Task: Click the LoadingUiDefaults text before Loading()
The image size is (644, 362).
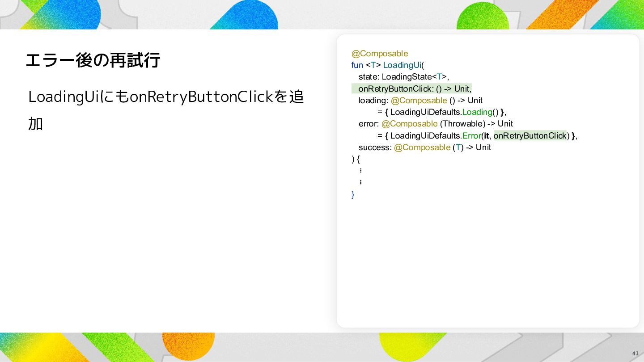Action: (x=425, y=112)
